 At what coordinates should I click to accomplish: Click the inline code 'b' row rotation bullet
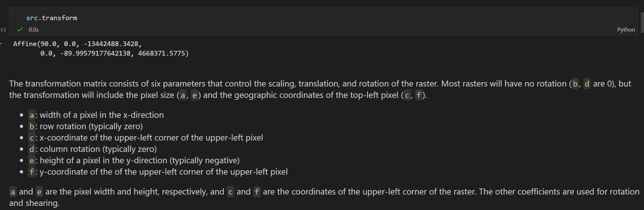pos(32,126)
